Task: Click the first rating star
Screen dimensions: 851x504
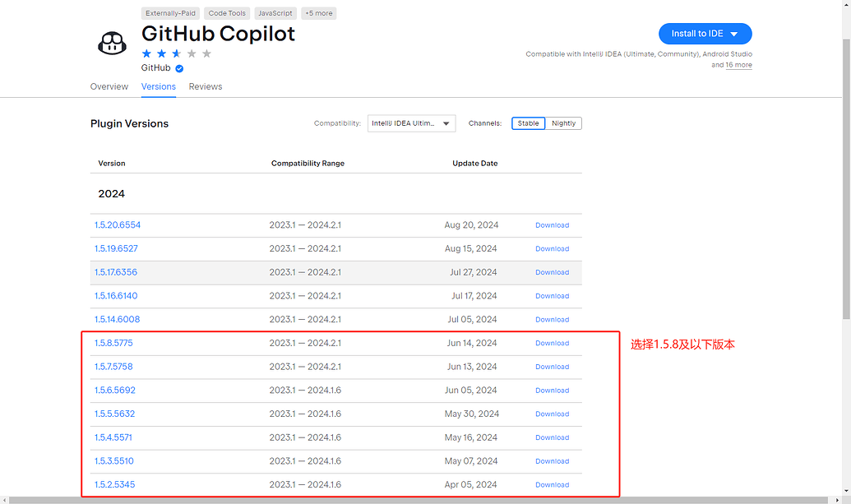Action: [x=146, y=53]
